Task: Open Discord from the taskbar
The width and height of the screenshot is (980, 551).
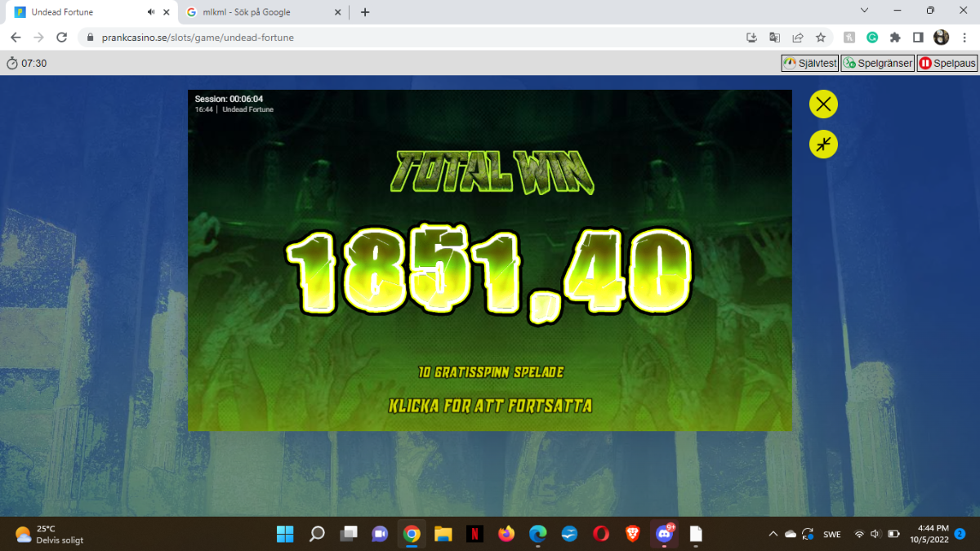Action: click(x=664, y=534)
